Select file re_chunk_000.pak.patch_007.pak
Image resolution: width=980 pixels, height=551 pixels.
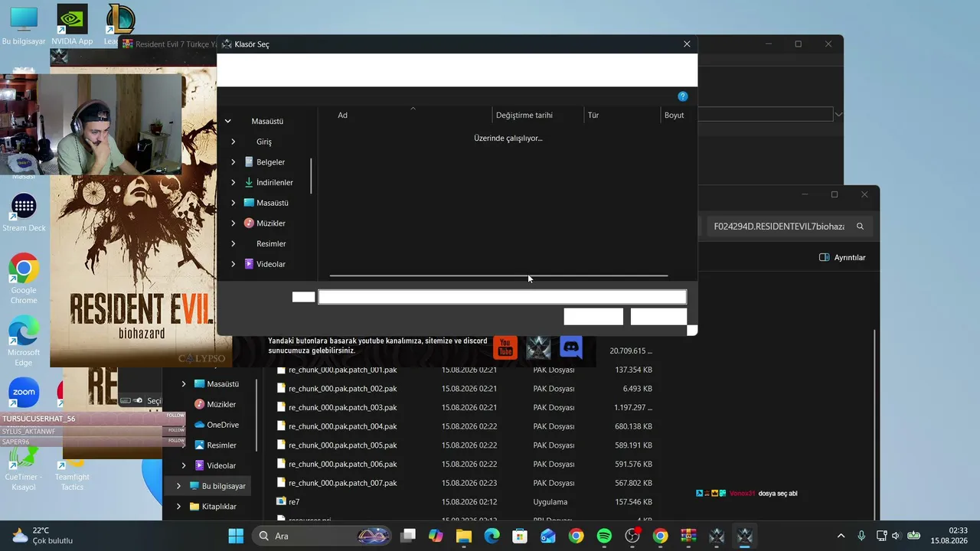click(343, 483)
